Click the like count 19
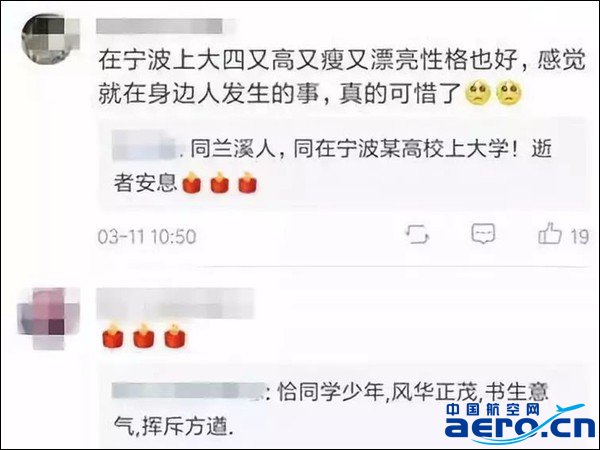600x450 pixels. 579,236
